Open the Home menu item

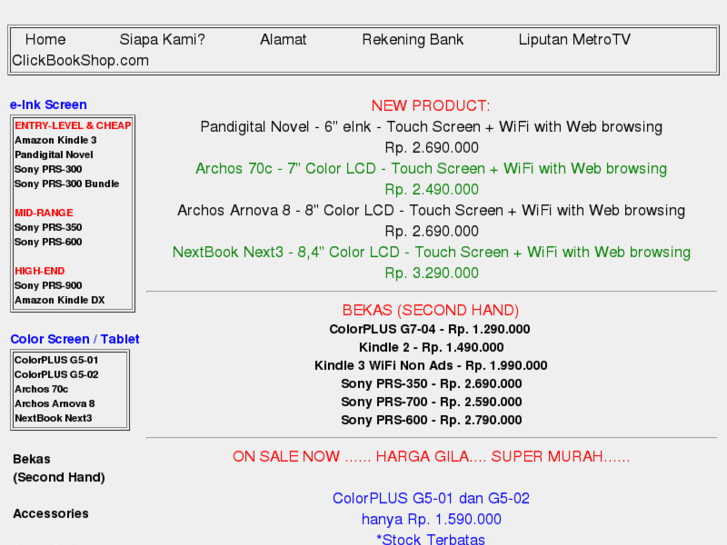45,39
